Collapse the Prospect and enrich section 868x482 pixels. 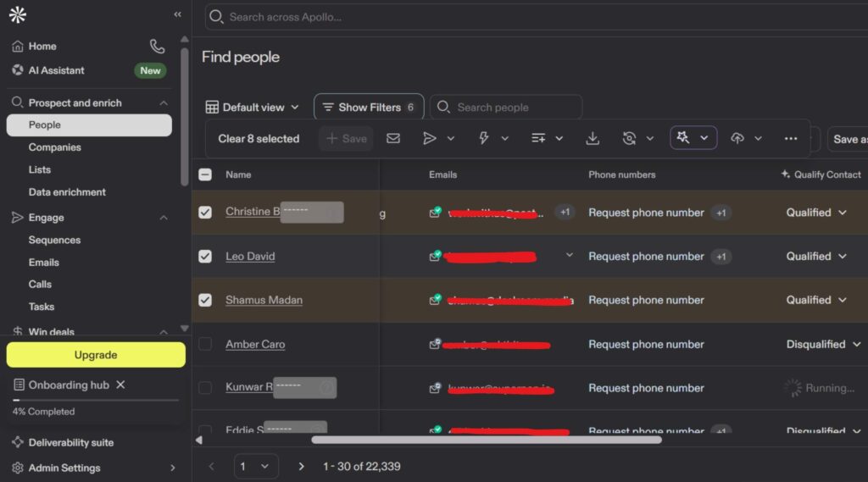click(x=164, y=103)
